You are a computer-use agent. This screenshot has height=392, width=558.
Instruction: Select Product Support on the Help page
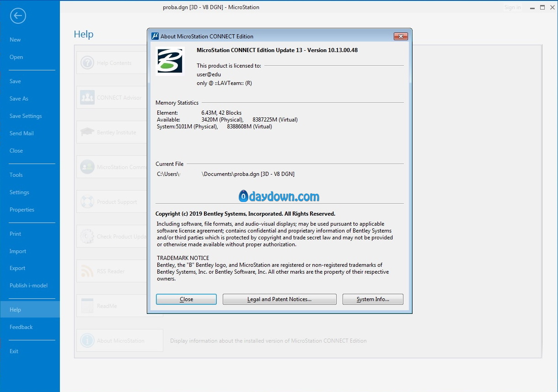point(111,202)
